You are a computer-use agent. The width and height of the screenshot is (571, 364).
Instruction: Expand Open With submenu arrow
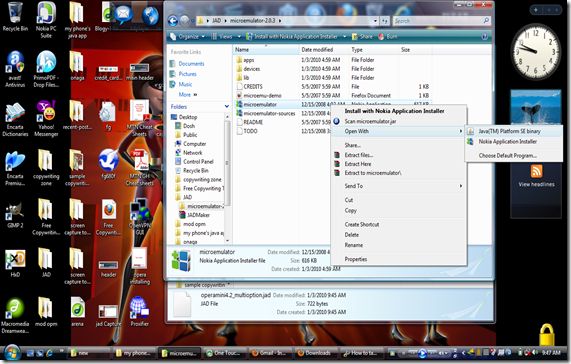(461, 131)
